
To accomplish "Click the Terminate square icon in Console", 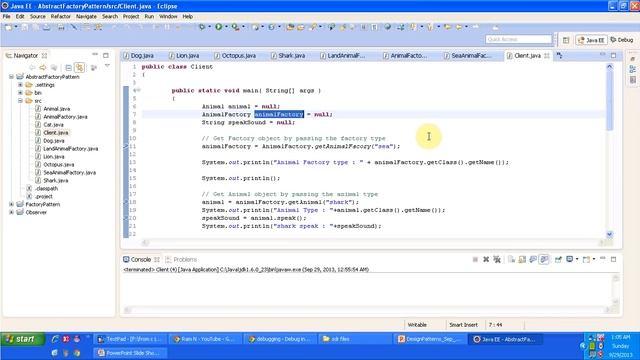I will click(475, 259).
